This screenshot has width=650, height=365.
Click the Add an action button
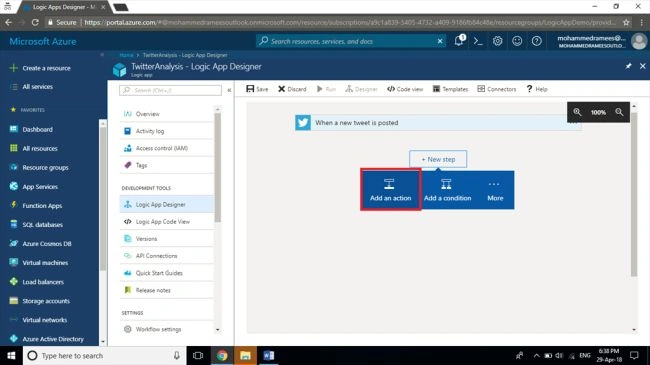click(390, 190)
